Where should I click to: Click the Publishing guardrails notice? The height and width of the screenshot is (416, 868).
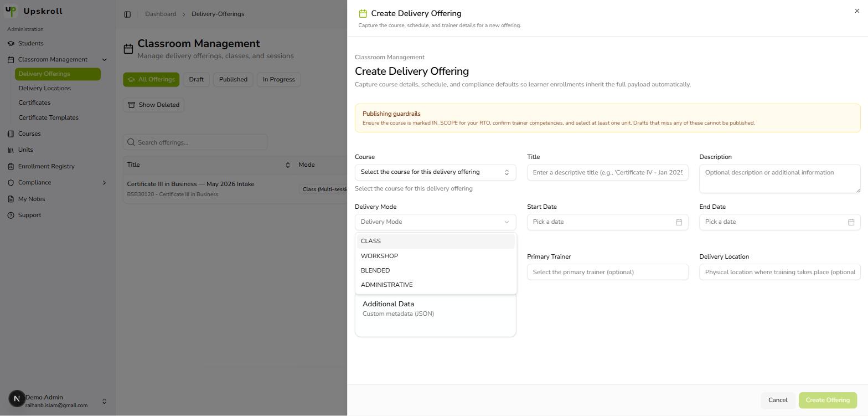click(x=607, y=118)
